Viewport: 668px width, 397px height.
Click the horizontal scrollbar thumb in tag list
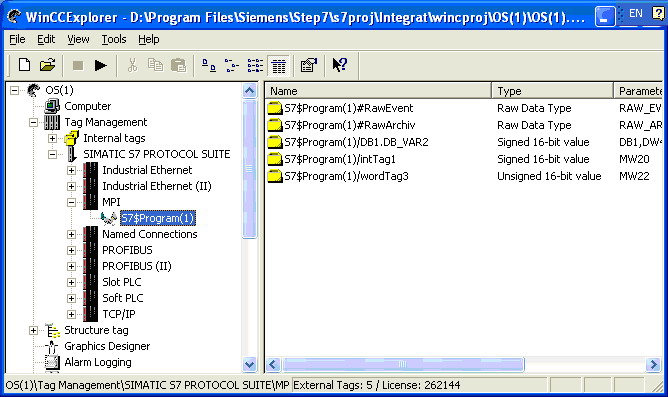point(403,365)
